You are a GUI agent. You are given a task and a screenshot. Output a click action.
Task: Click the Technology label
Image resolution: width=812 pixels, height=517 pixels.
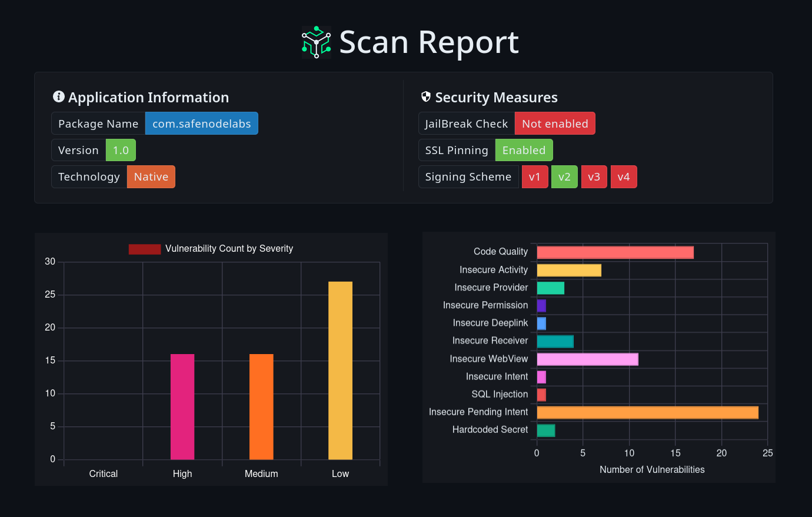pyautogui.click(x=89, y=176)
